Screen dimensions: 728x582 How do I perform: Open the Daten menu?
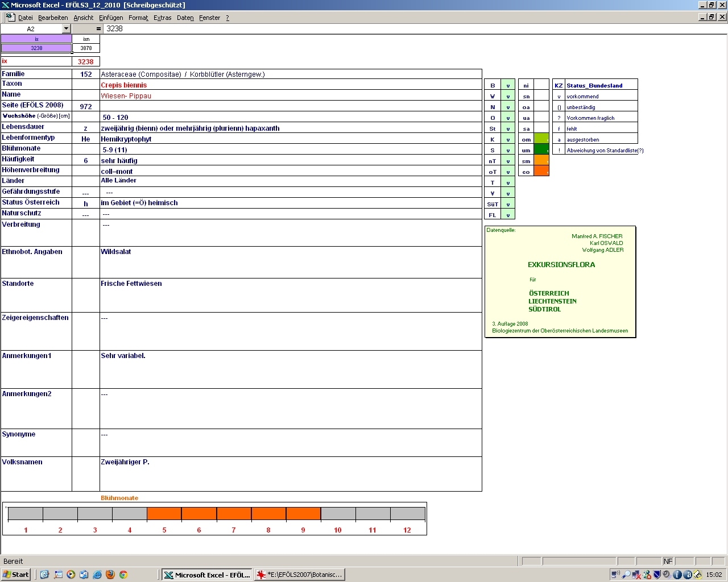click(x=185, y=18)
